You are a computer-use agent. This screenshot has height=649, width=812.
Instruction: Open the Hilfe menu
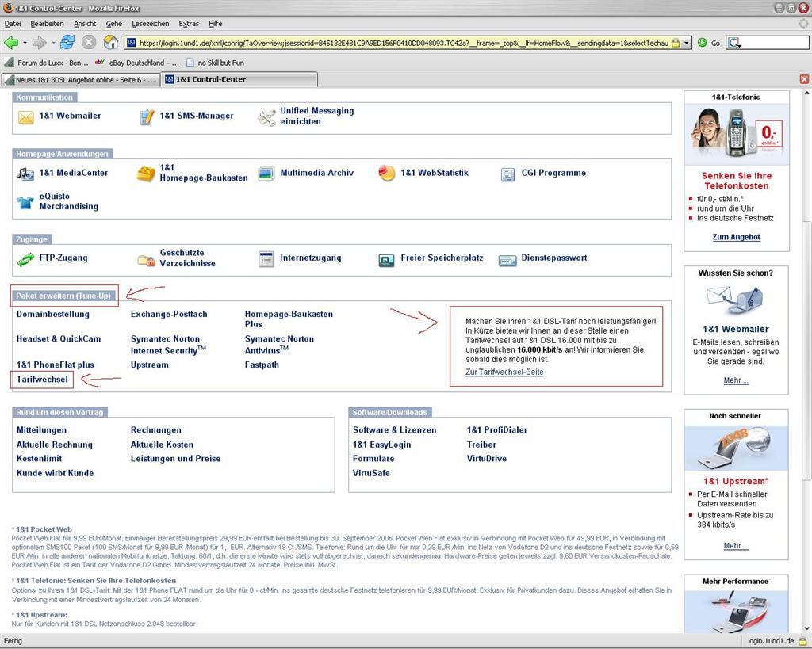coord(216,23)
